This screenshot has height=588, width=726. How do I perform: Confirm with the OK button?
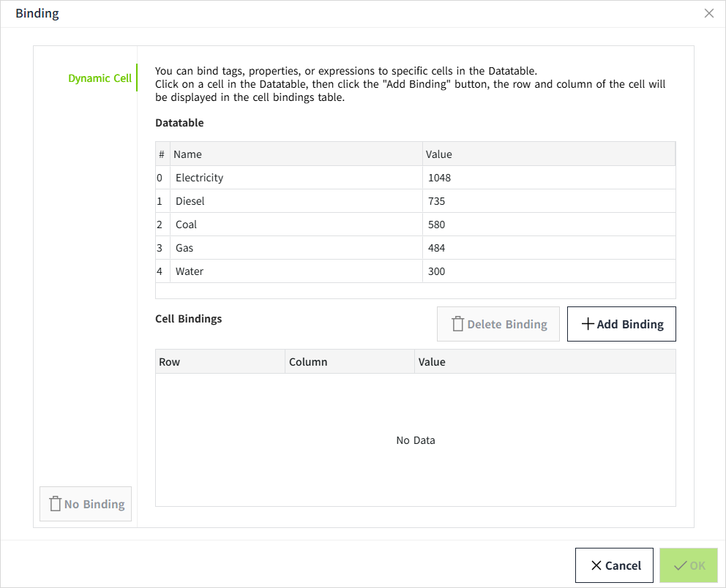point(688,565)
